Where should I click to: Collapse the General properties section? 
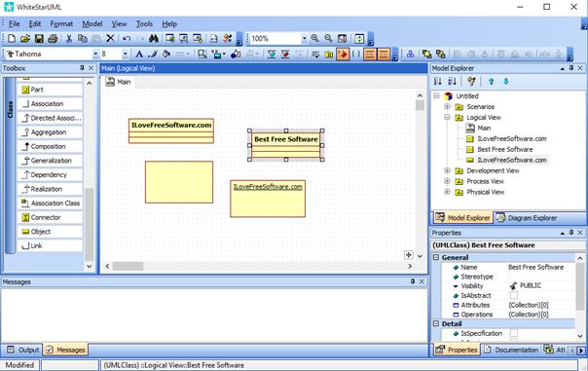[436, 257]
